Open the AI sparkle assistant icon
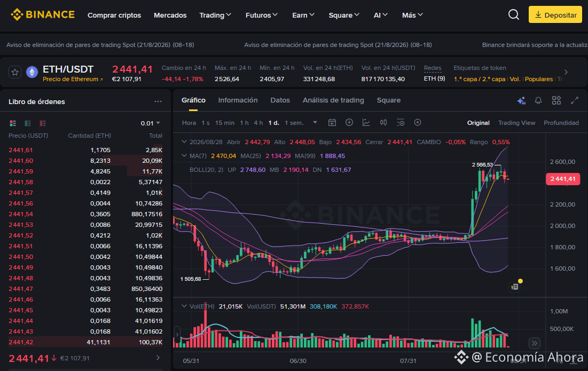Image resolution: width=588 pixels, height=371 pixels. point(521,100)
